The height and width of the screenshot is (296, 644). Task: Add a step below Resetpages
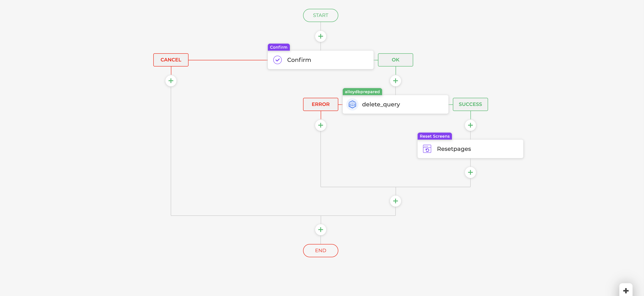click(470, 172)
